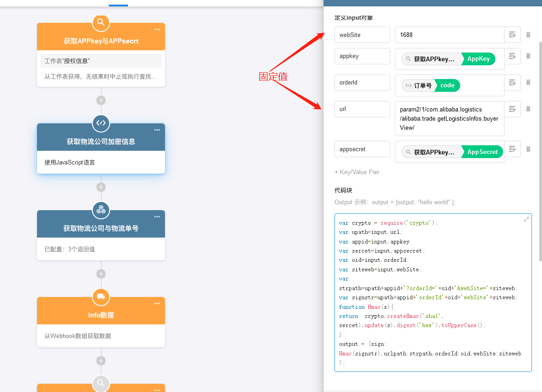542x392 pixels.
Task: Add a node below 获取物流公司与物流单号
Action: click(x=101, y=274)
